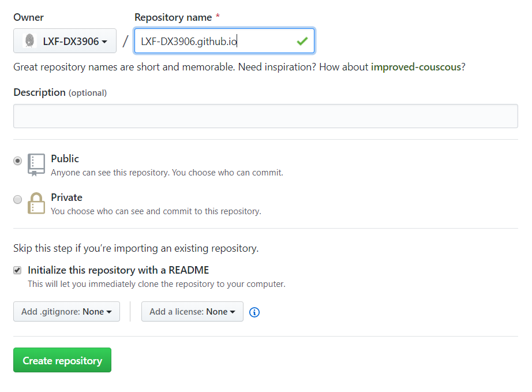Click the bold 'Private' label text
The image size is (532, 392).
[66, 197]
